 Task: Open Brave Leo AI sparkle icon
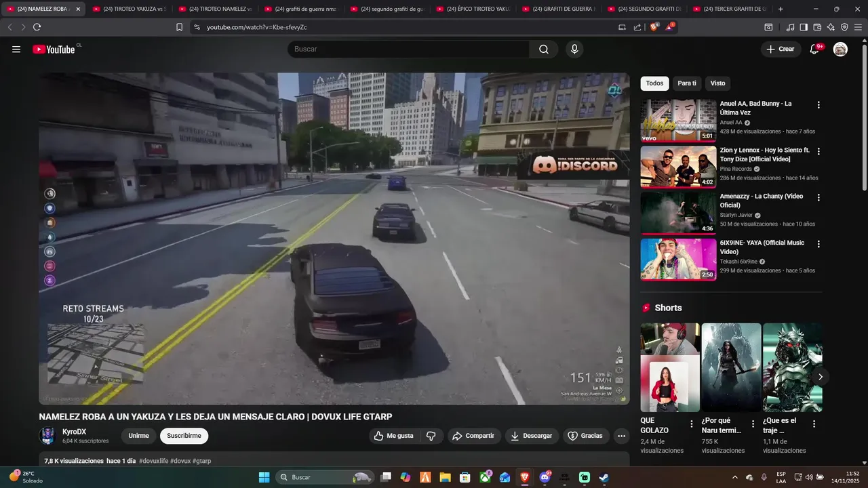click(x=831, y=27)
